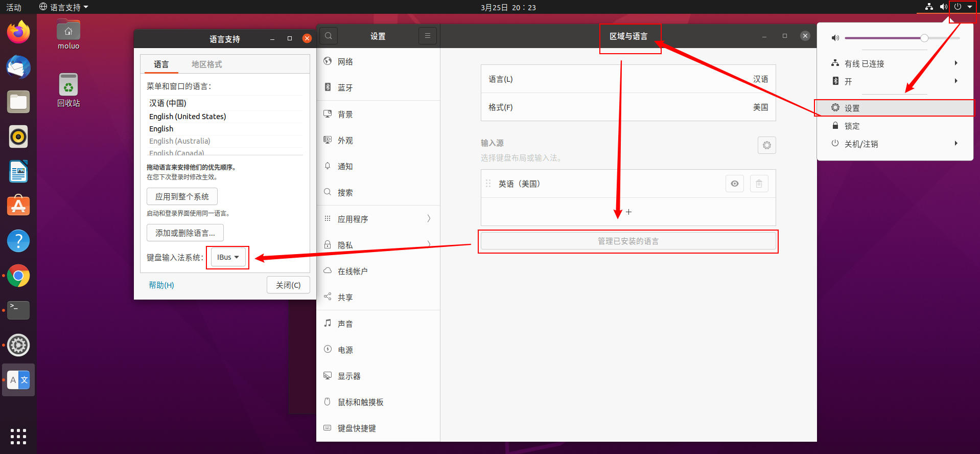
Task: Open the Help icon in dock
Action: coord(18,241)
